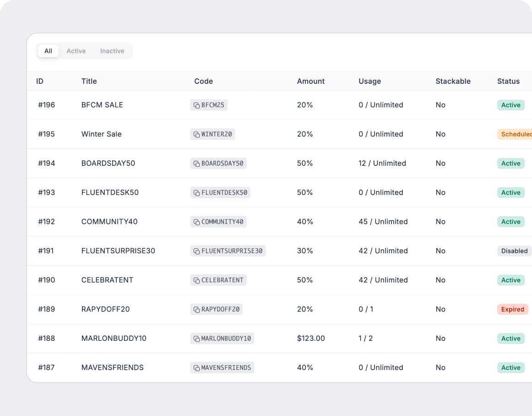Open the BFCM SALE coupon title
532x416 pixels.
click(102, 105)
